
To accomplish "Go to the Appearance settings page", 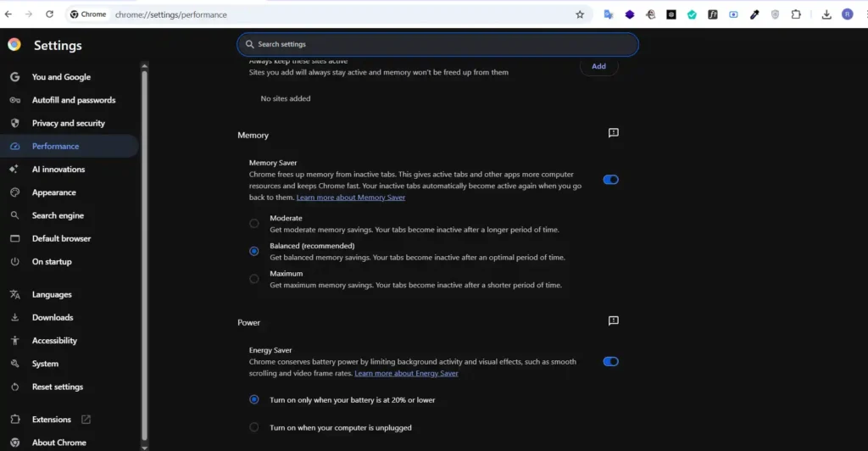I will coord(53,192).
